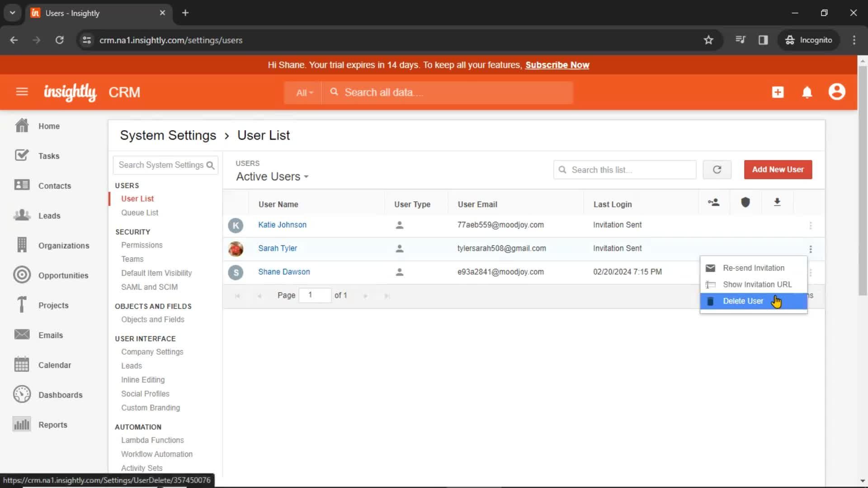This screenshot has width=868, height=488.
Task: Click the Dashboards sidebar icon
Action: 22,394
